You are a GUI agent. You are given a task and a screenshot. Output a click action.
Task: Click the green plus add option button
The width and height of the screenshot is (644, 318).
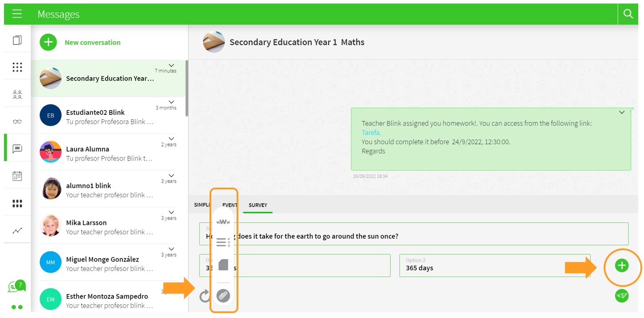point(621,266)
